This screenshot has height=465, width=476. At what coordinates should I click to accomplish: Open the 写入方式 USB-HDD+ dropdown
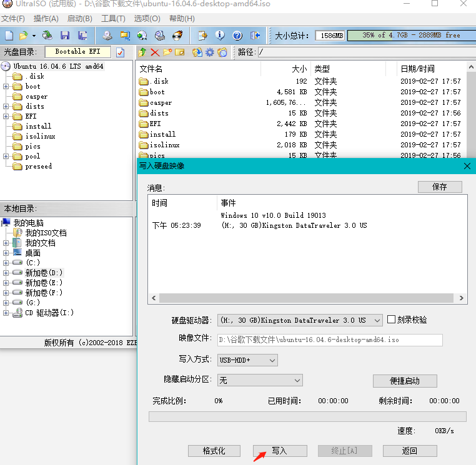point(272,360)
